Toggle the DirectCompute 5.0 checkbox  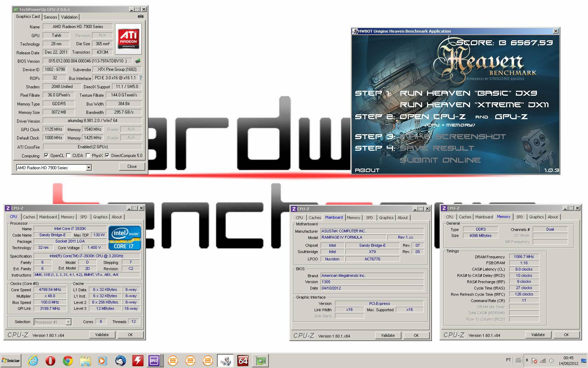[x=107, y=155]
